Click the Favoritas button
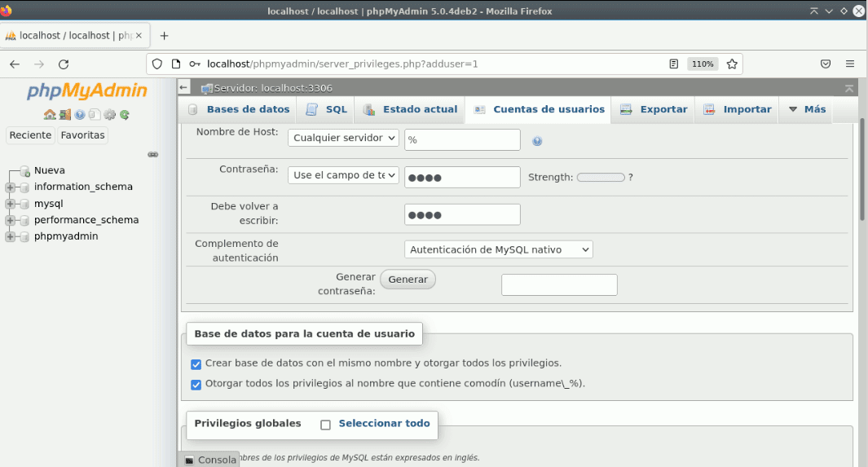Image resolution: width=868 pixels, height=467 pixels. (x=82, y=135)
